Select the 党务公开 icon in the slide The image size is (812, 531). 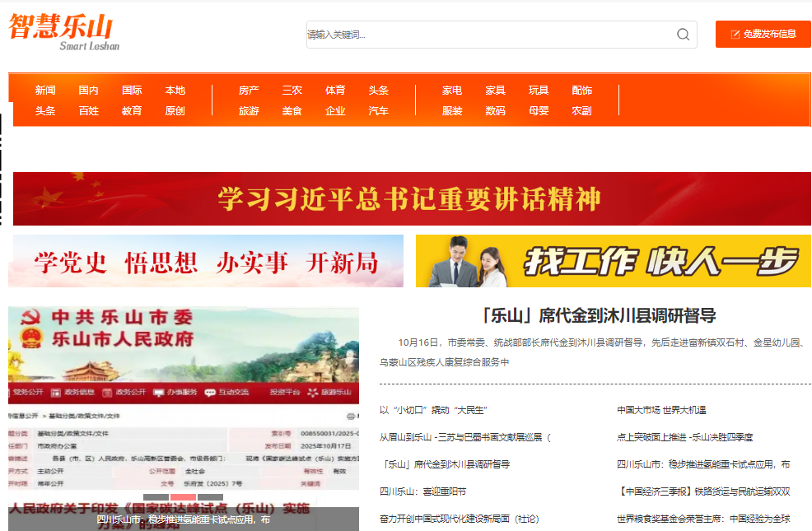12,392
